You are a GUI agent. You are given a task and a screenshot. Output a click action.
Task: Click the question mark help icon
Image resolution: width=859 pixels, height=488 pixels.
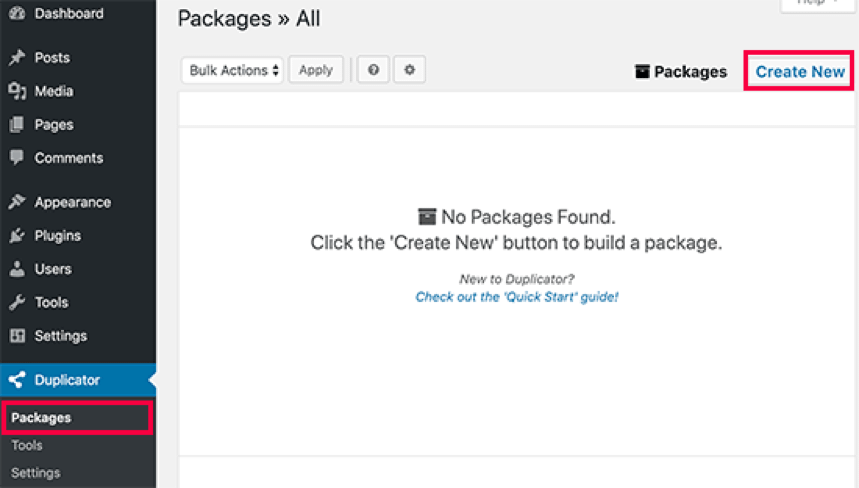(373, 70)
